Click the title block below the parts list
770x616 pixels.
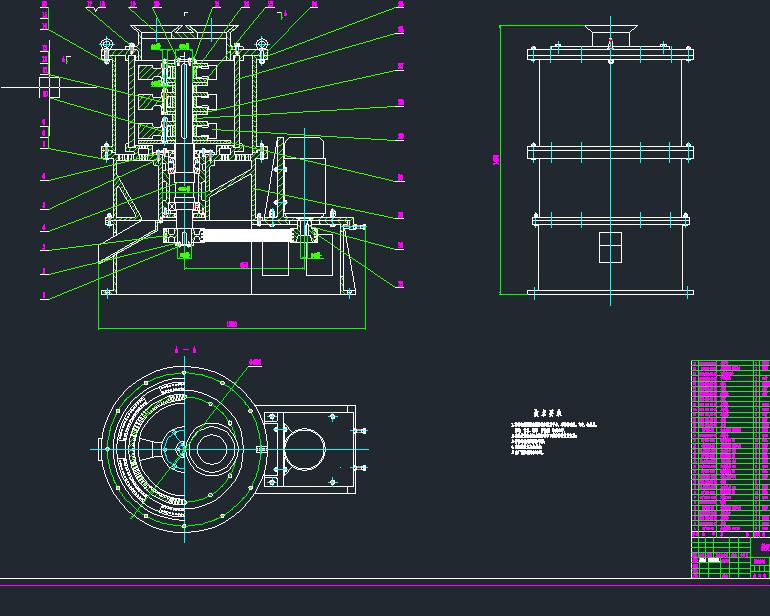point(730,558)
